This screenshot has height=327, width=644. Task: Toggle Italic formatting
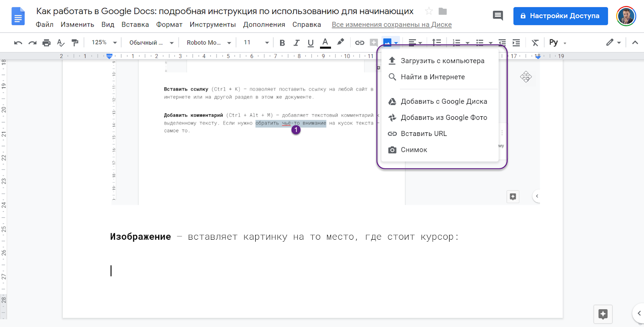tap(297, 43)
